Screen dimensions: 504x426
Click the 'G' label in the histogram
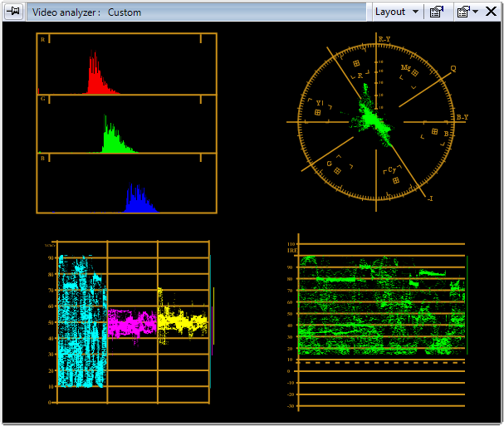pos(42,99)
